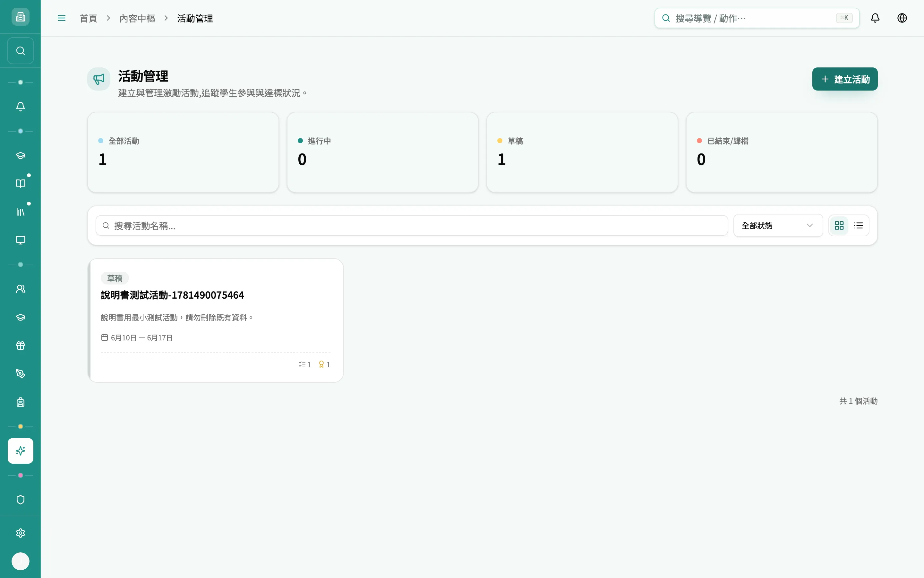Open the backpack icon in sidebar
Screen dimensions: 924x578
pos(20,402)
